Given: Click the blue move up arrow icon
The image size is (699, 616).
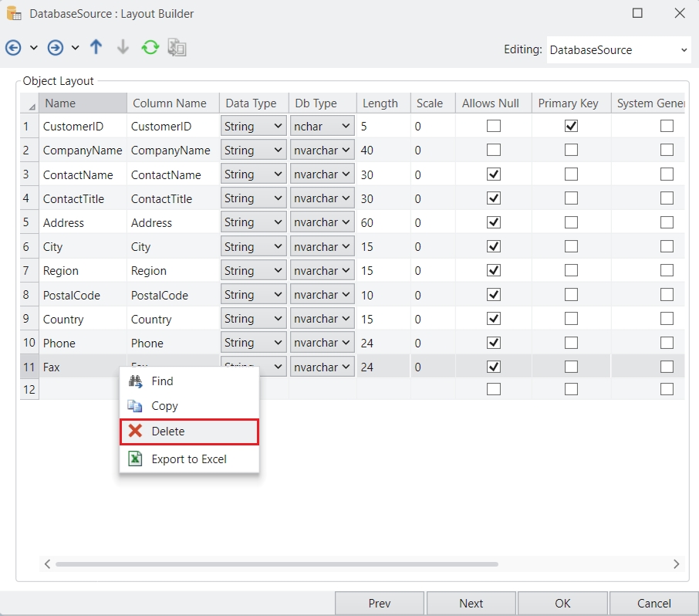Looking at the screenshot, I should pos(96,48).
